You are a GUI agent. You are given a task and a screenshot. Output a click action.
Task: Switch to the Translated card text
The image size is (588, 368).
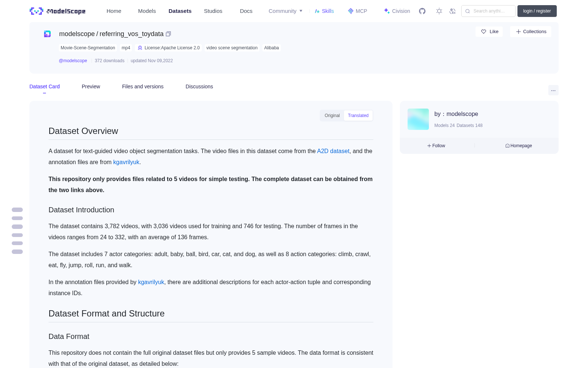point(358,116)
